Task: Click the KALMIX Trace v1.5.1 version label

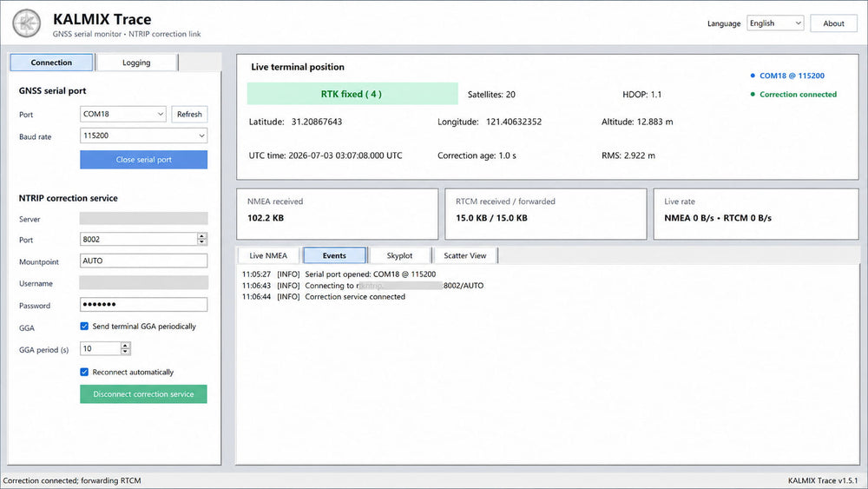Action: tap(823, 480)
